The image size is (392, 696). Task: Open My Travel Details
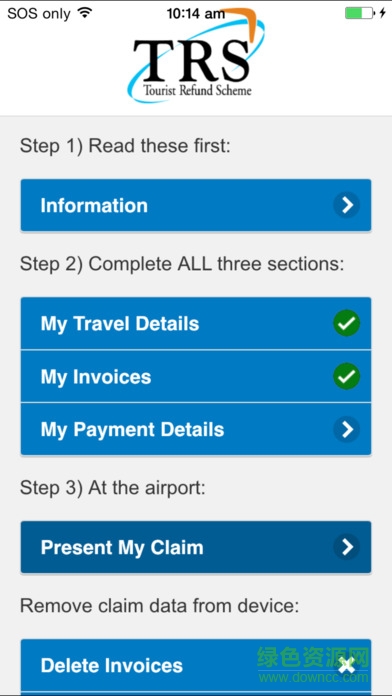[196, 324]
